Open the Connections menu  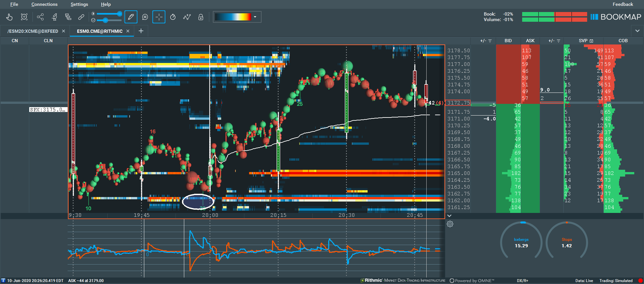(x=44, y=4)
